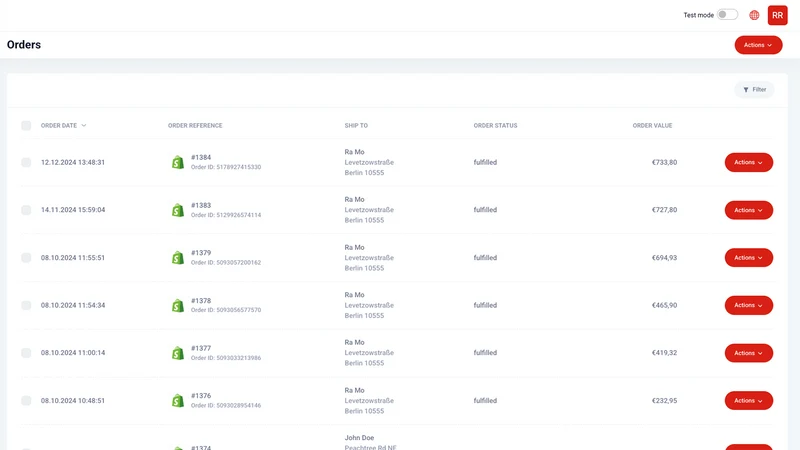This screenshot has height=450, width=800.
Task: Click the Shopify icon for order #1384
Action: click(x=178, y=162)
